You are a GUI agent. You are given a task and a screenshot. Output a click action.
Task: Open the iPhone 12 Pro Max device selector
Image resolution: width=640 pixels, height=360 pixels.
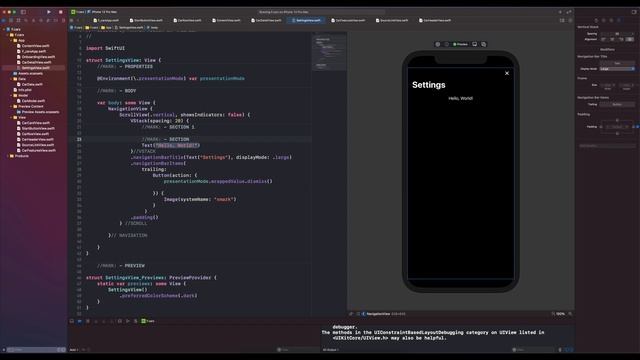pyautogui.click(x=102, y=12)
